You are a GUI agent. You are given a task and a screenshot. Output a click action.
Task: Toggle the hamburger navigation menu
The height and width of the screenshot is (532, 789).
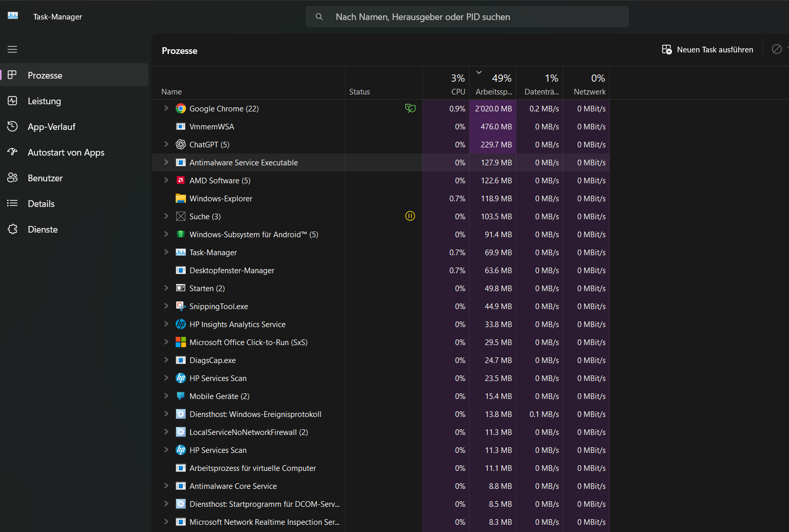coord(12,49)
